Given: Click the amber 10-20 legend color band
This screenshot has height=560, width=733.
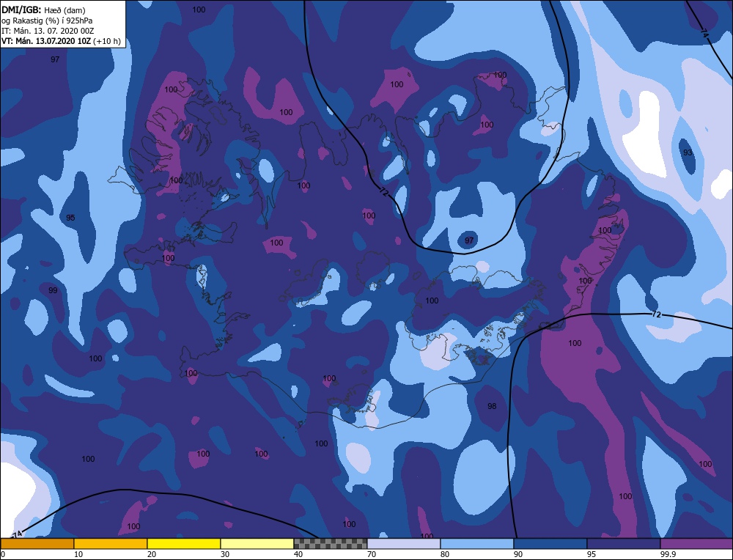Looking at the screenshot, I should [111, 544].
